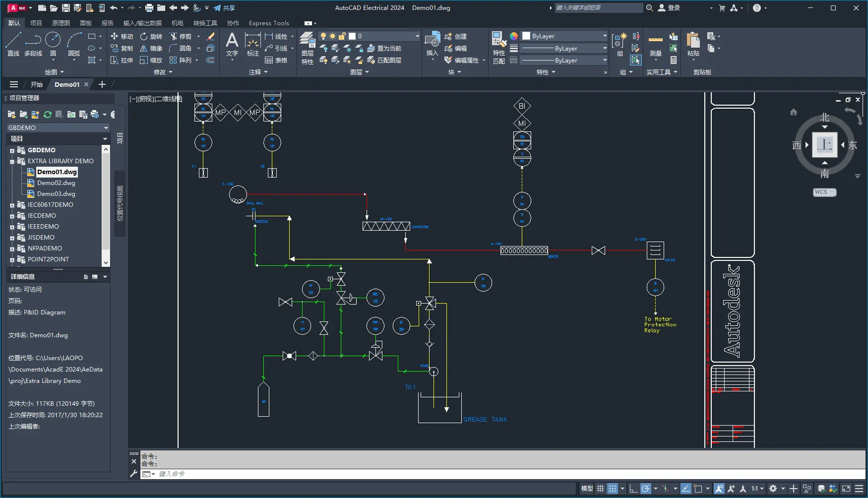The image size is (868, 498).
Task: Click the green refresh icon in project manager
Action: click(48, 115)
